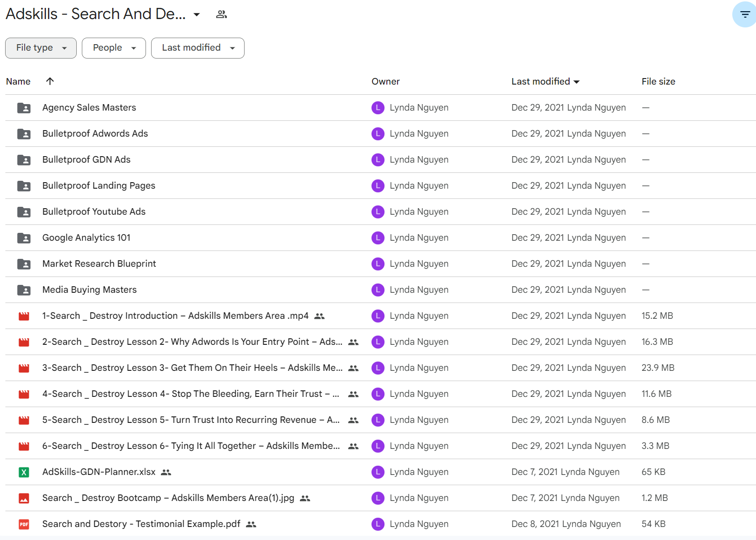Select the Market Research Blueprint folder name

tap(99, 264)
